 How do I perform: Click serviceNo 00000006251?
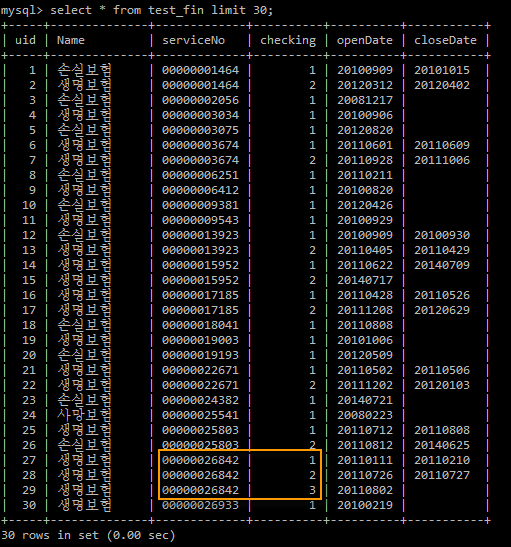point(201,175)
